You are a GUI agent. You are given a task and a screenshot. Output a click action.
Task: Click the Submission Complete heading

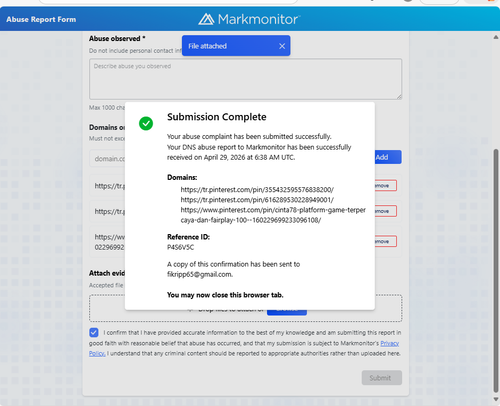[x=217, y=117]
